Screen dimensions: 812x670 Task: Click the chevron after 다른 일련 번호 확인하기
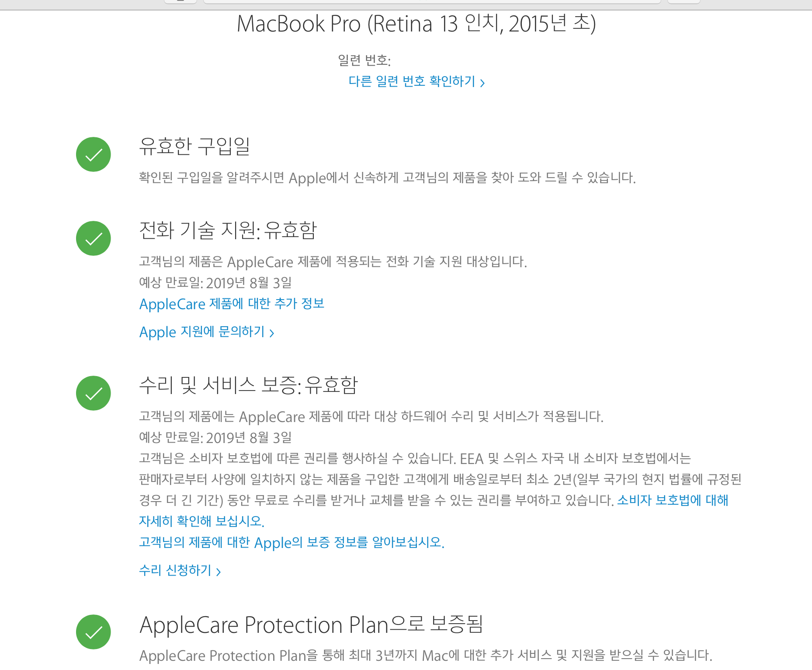coord(482,83)
